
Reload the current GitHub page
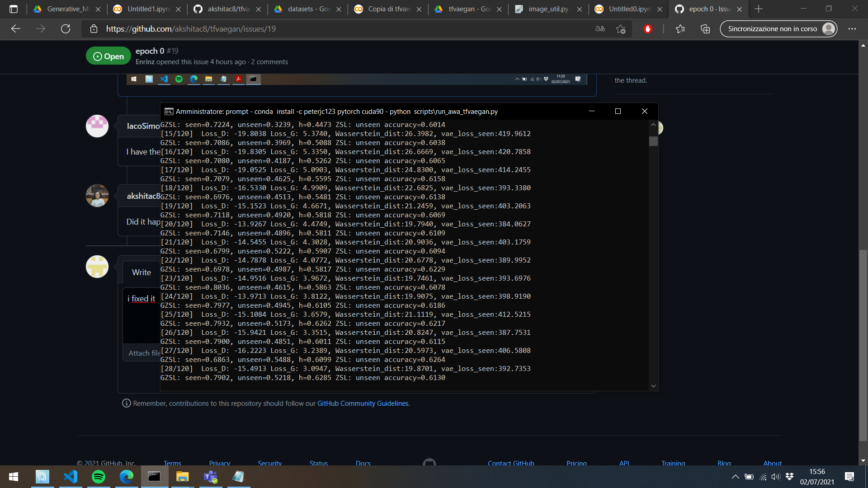(66, 28)
